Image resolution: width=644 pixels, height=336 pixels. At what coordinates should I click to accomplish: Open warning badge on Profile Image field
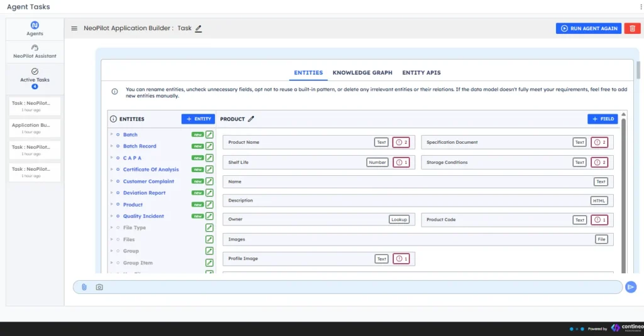(401, 259)
